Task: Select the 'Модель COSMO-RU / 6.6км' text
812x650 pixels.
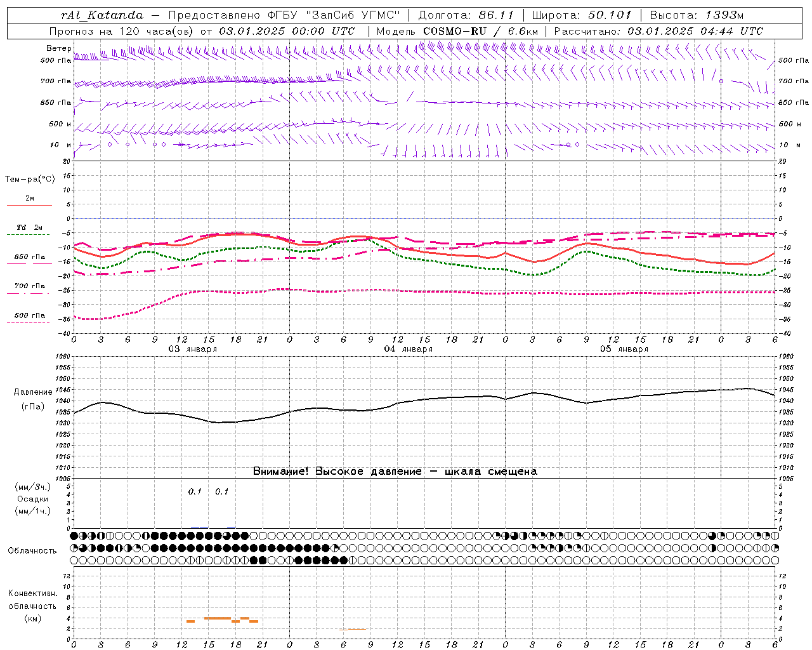Action: click(457, 31)
